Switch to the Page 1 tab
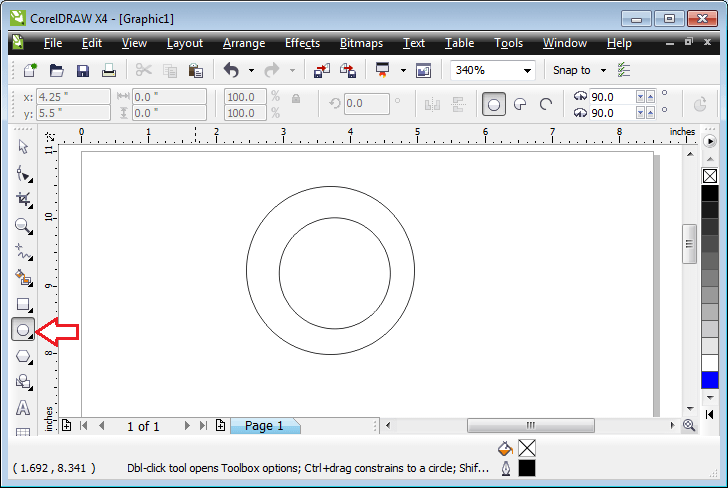Screen dimensions: 728x488 264,426
